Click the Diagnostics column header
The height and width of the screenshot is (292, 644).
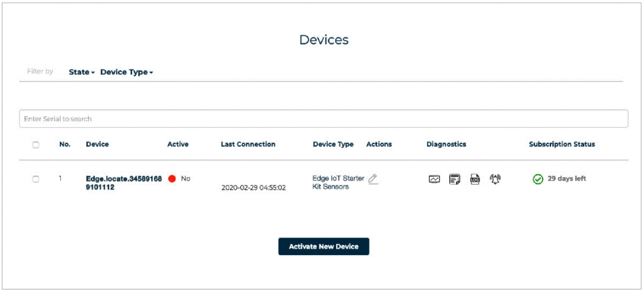pyautogui.click(x=446, y=144)
